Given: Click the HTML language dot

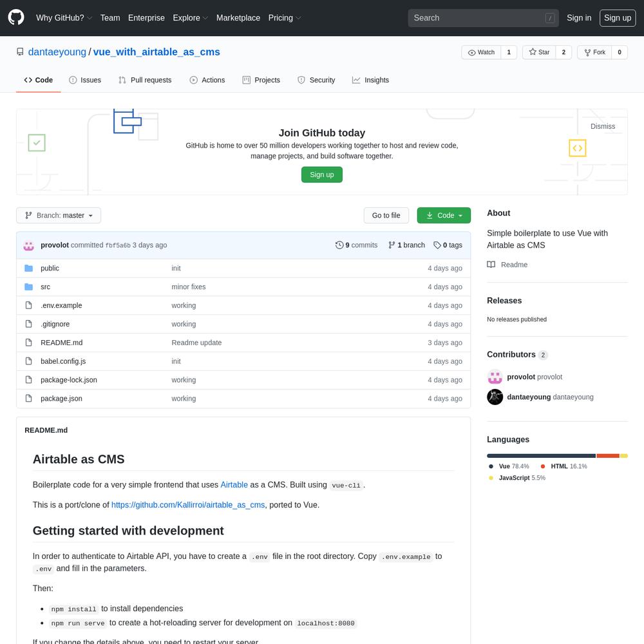Looking at the screenshot, I should pyautogui.click(x=543, y=466).
